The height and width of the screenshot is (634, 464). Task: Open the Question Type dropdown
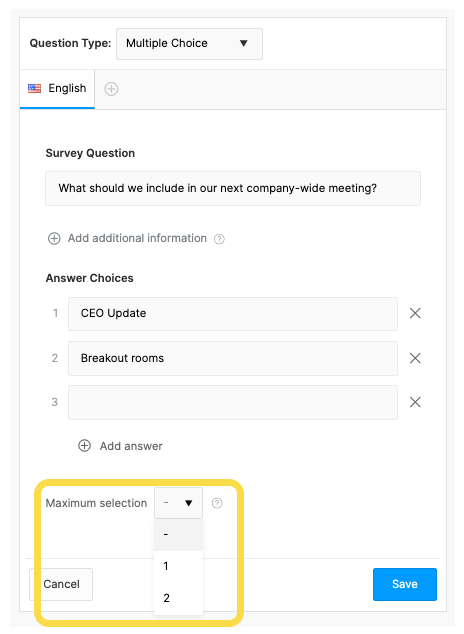click(x=189, y=44)
